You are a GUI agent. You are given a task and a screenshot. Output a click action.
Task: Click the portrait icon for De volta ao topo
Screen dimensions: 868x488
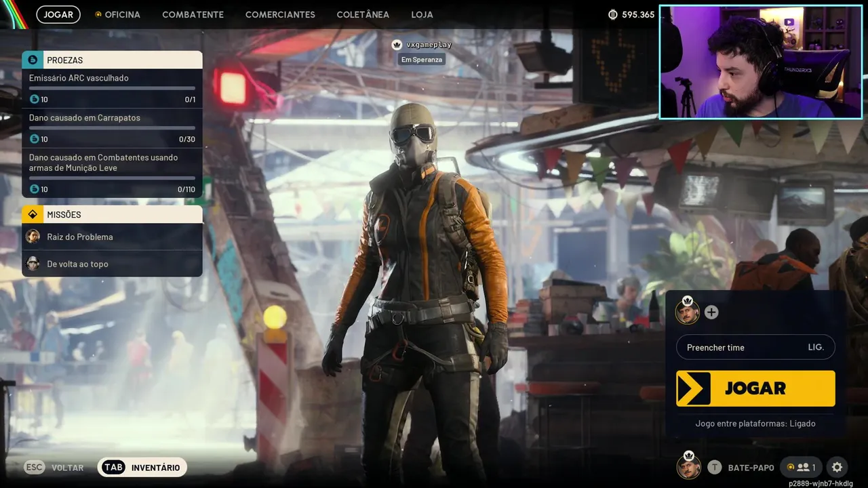click(33, 264)
